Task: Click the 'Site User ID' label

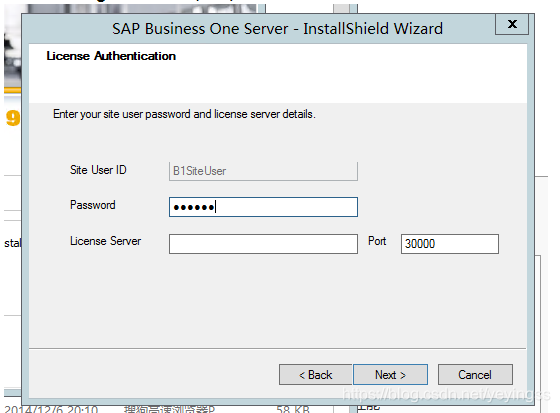Action: pos(98,170)
